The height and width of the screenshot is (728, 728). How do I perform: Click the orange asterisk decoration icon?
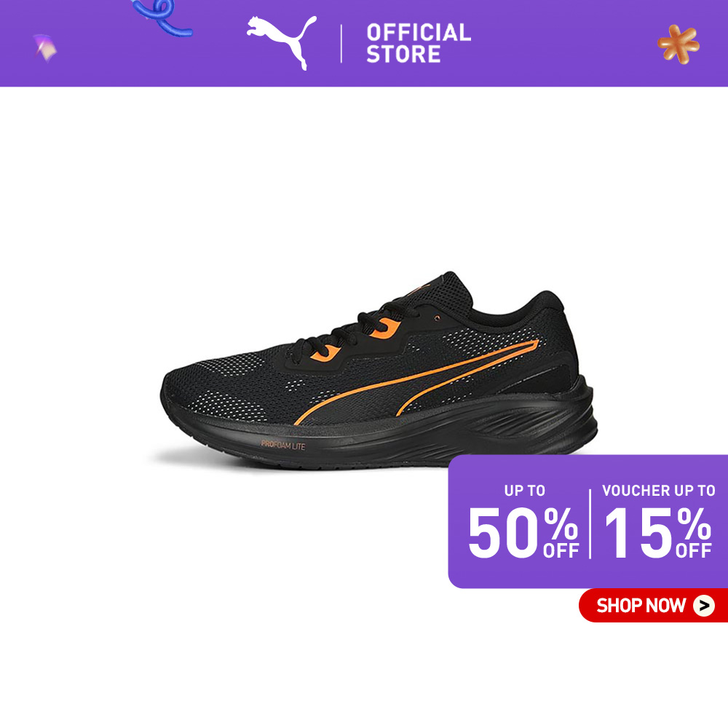[678, 44]
